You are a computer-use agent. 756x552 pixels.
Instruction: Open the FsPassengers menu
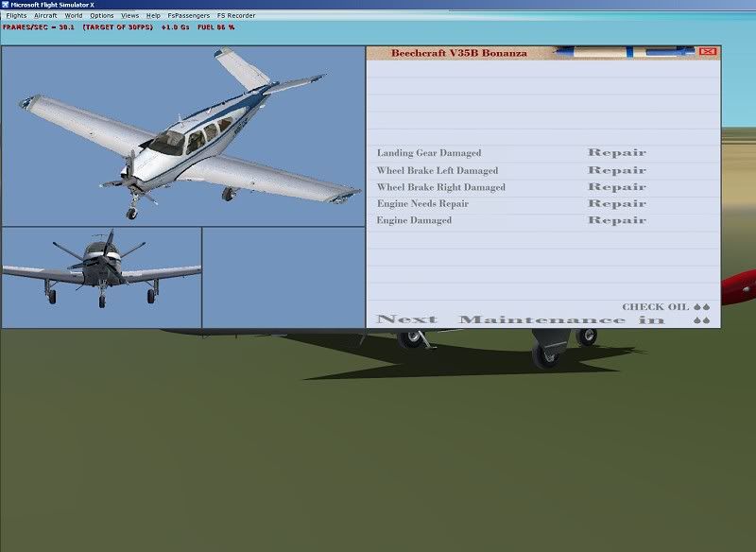click(188, 15)
